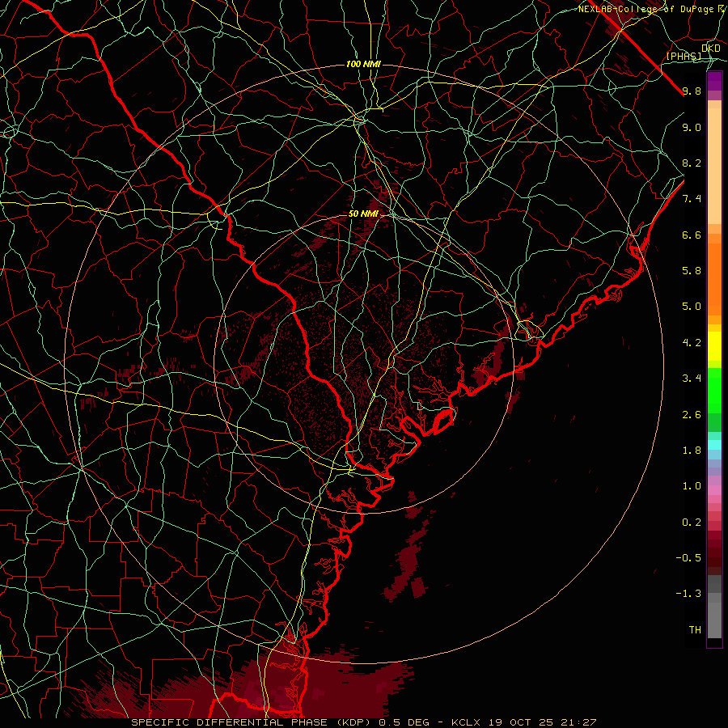Click the 19 OCT 25 21:27 timestamp
This screenshot has width=728, height=728.
[x=542, y=722]
